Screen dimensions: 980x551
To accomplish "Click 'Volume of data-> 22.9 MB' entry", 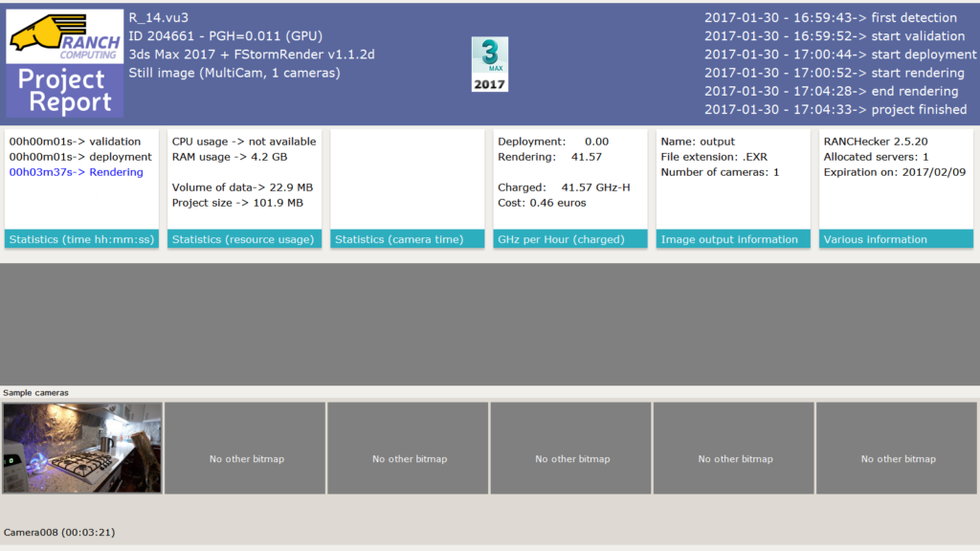I will point(242,187).
